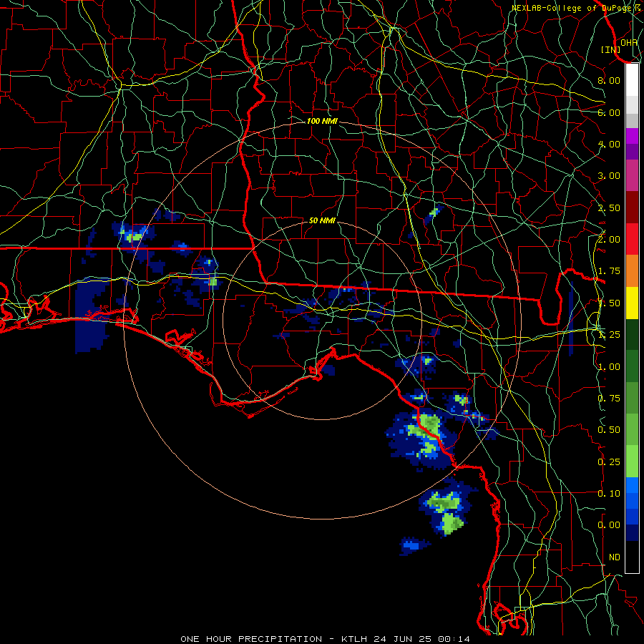644x644 pixels.
Task: Click the 100 NMI range ring label
Action: pyautogui.click(x=322, y=121)
